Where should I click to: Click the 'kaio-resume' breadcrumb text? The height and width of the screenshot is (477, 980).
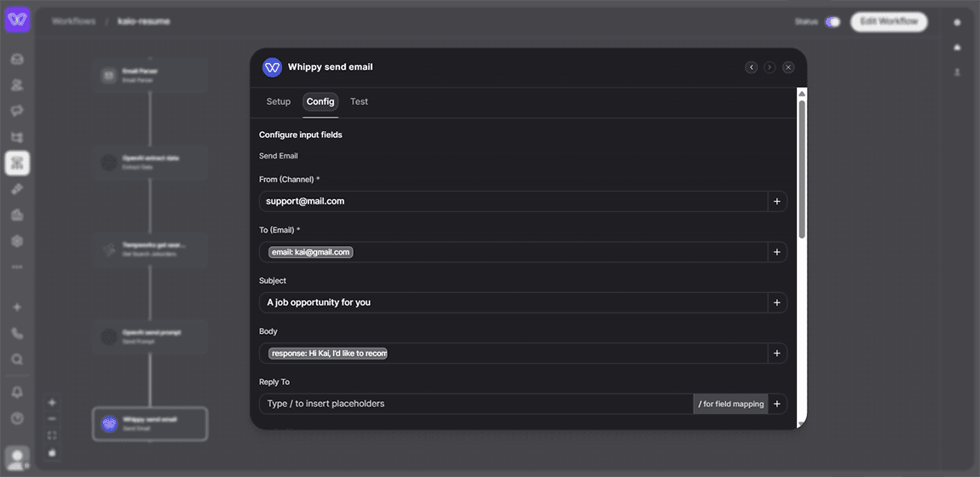143,21
